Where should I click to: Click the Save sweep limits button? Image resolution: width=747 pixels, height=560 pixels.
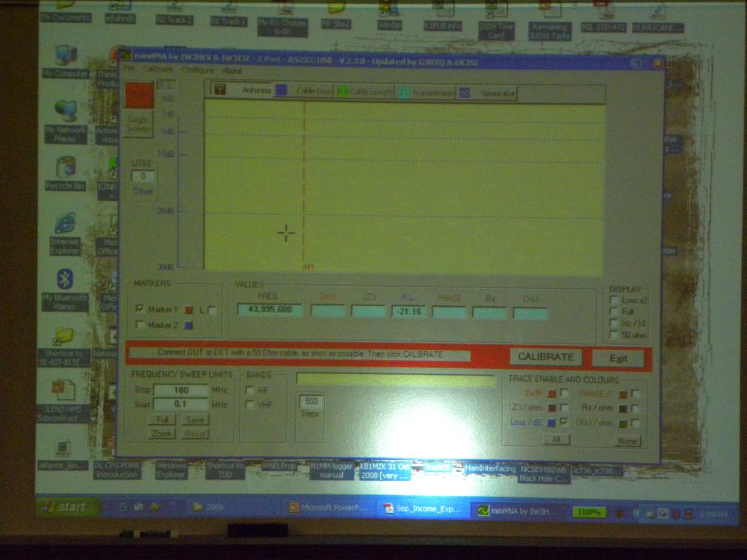(195, 420)
